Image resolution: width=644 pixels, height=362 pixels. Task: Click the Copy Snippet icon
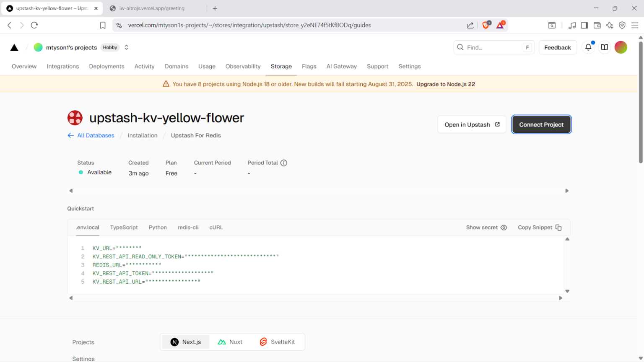(x=558, y=227)
